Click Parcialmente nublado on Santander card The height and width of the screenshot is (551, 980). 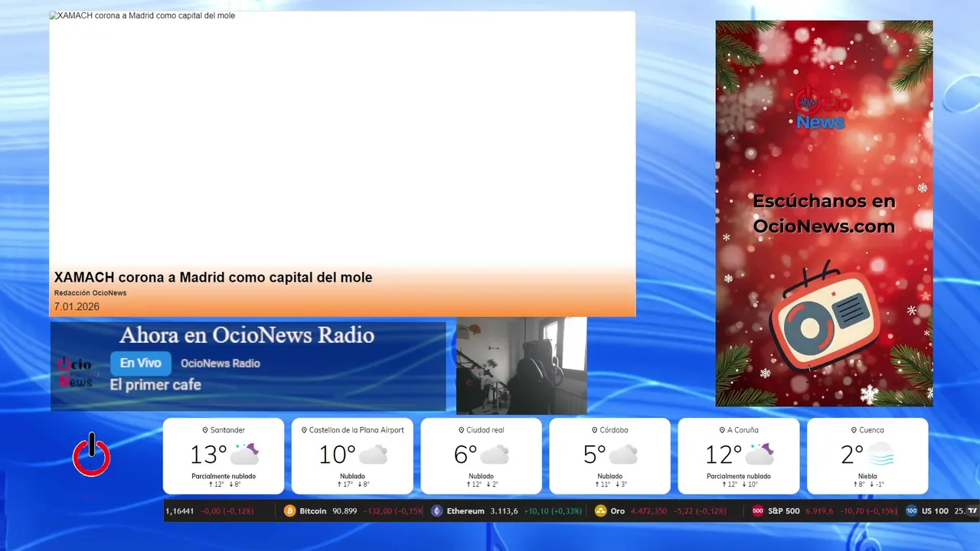pos(224,476)
